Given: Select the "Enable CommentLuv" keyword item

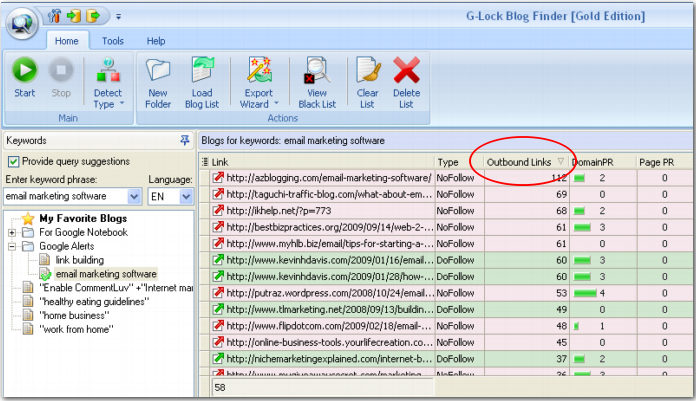Looking at the screenshot, I should [116, 287].
